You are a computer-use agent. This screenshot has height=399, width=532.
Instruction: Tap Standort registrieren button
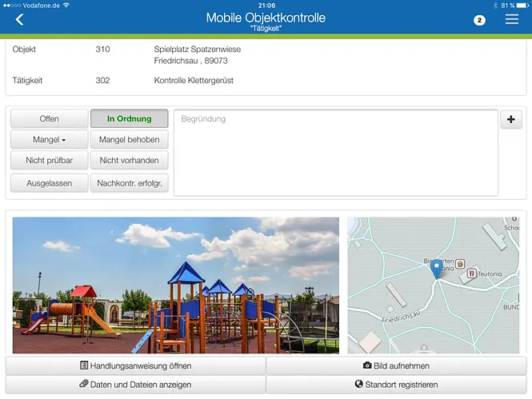[x=396, y=385]
